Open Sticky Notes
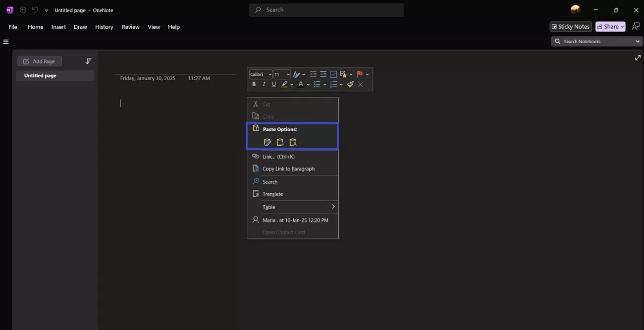This screenshot has height=330, width=644. click(571, 27)
